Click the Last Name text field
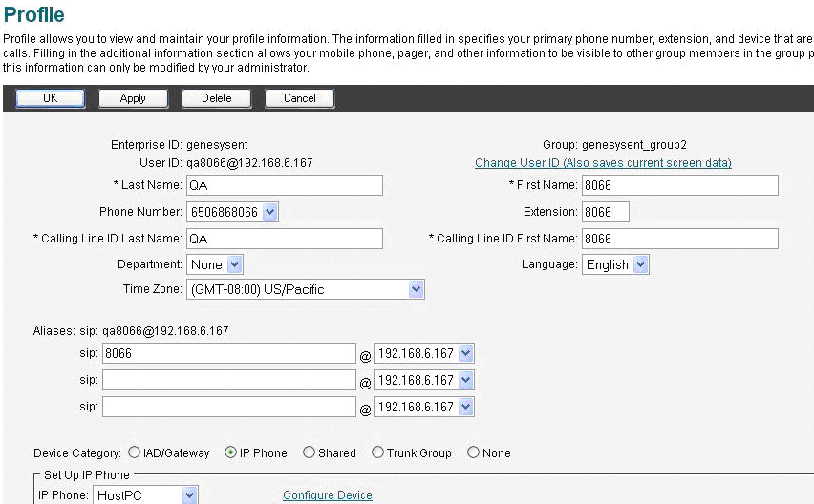 pos(284,185)
